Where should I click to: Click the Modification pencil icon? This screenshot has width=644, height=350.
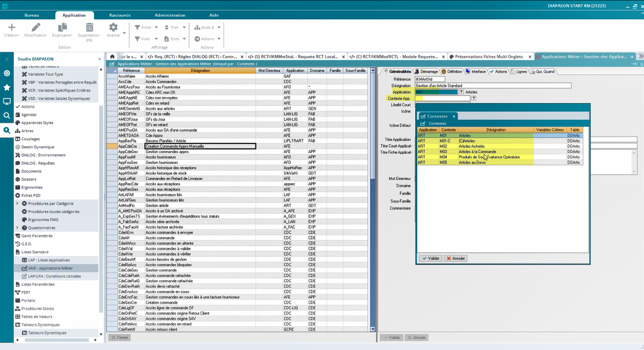coord(36,28)
